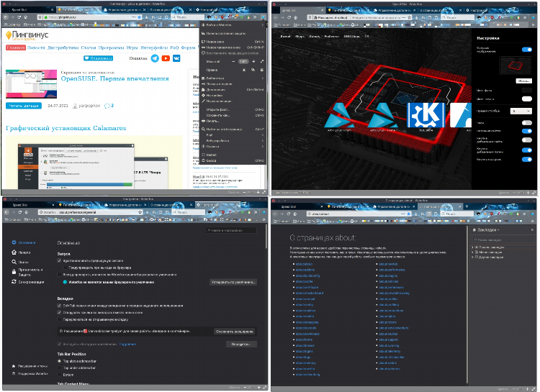Open the KDE tile on Speed Dial page
Image resolution: width=540 pixels, height=392 pixels.
tap(426, 115)
